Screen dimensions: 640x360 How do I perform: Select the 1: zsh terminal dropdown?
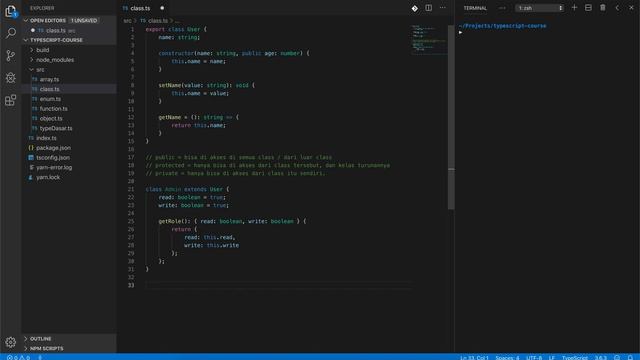pyautogui.click(x=540, y=8)
